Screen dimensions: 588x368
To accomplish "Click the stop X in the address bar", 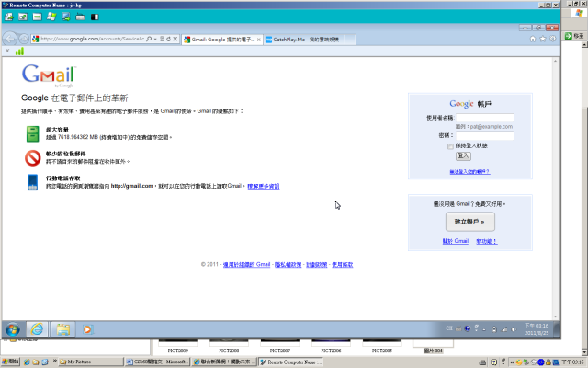I will click(x=175, y=39).
